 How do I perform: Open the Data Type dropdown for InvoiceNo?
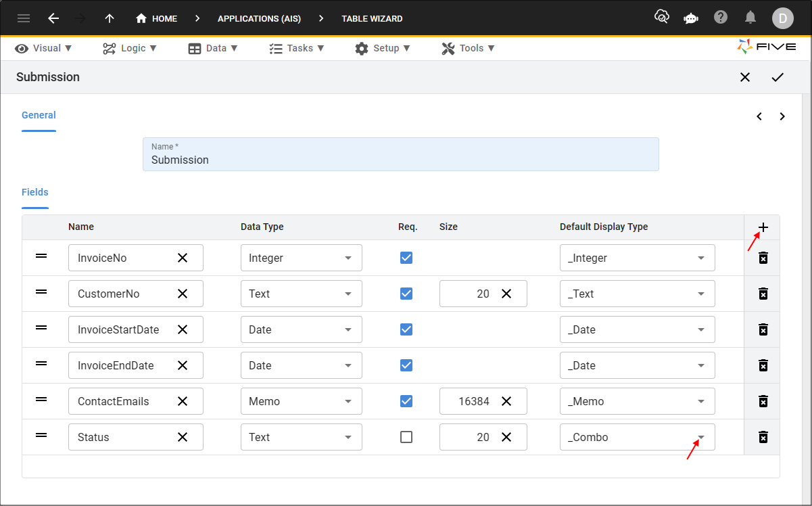tap(348, 258)
